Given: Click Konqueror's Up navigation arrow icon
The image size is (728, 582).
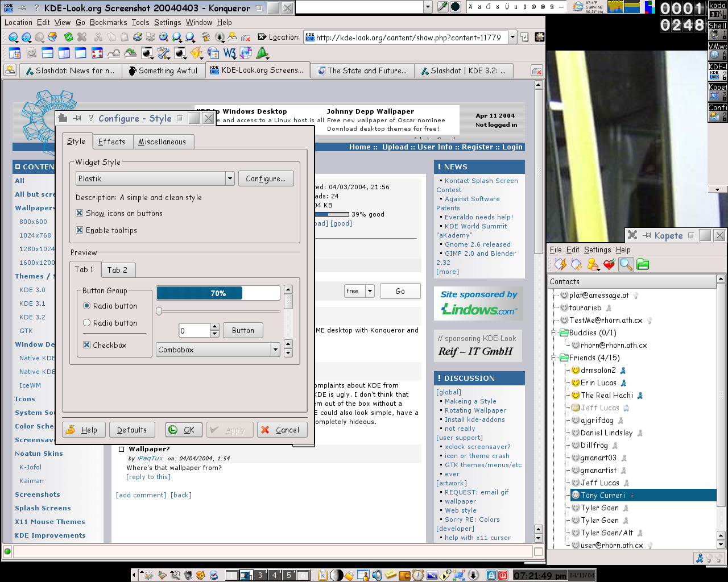Looking at the screenshot, I should point(13,37).
